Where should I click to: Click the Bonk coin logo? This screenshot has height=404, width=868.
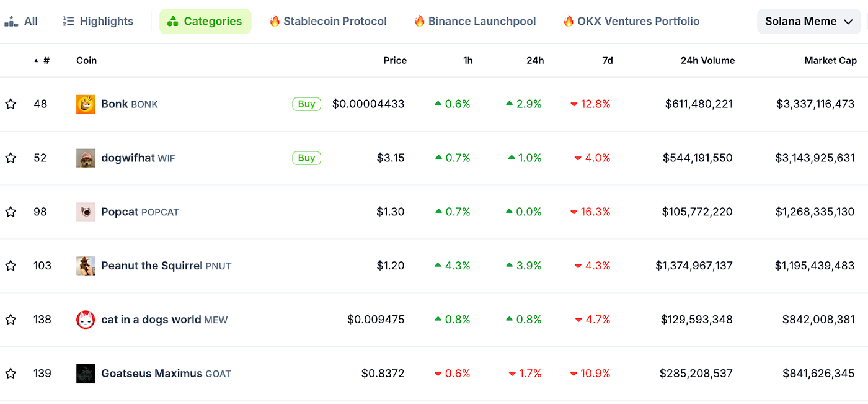85,104
